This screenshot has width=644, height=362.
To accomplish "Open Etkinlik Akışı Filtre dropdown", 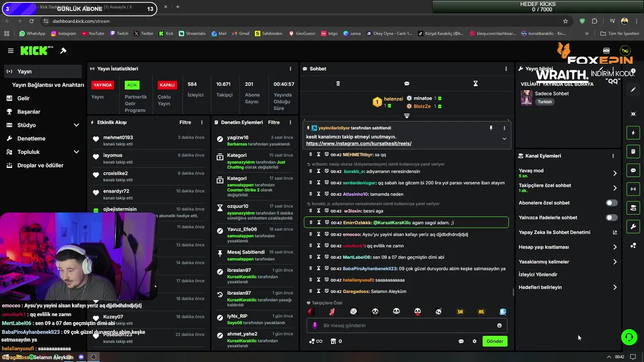I will coord(185,122).
